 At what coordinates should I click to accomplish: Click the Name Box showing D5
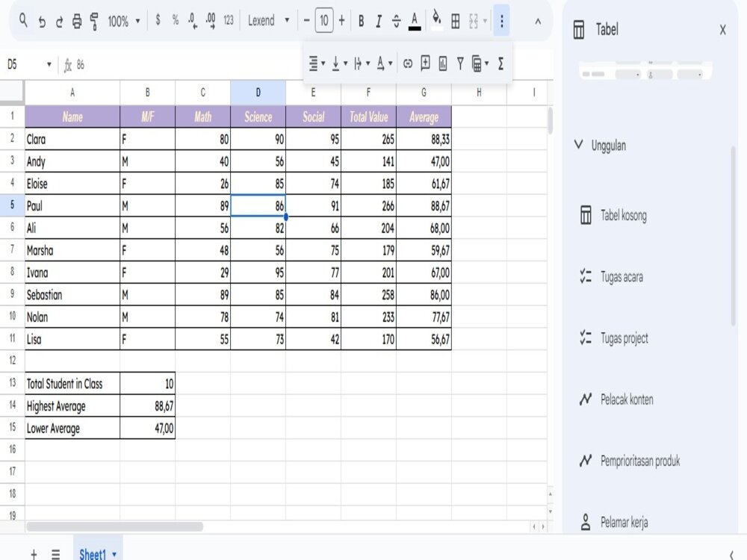tap(28, 64)
